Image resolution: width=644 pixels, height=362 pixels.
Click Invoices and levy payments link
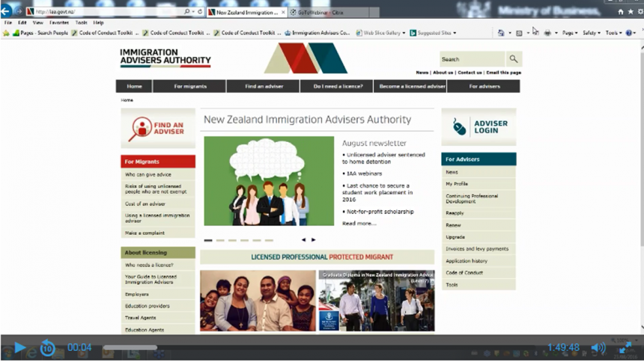479,249
